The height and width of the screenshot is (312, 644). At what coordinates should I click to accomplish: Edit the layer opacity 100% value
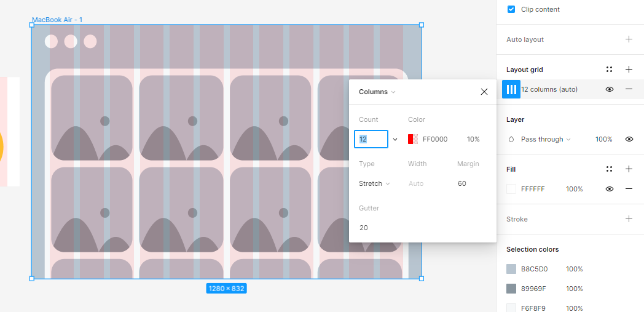point(603,139)
